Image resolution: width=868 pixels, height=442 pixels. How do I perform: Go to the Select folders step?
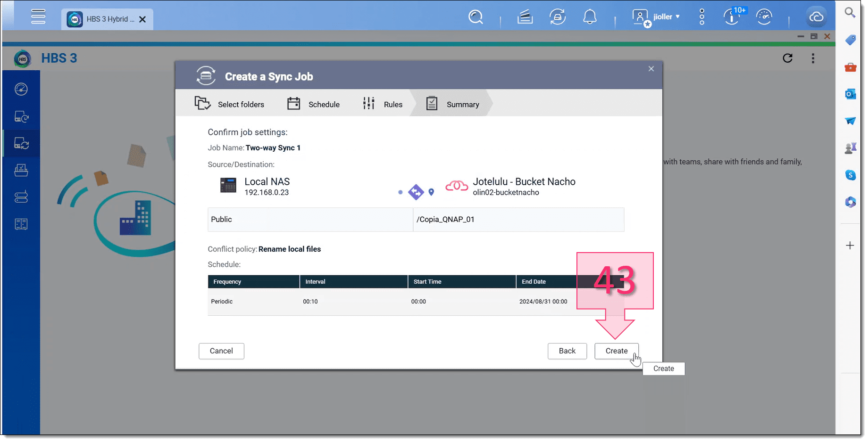229,104
